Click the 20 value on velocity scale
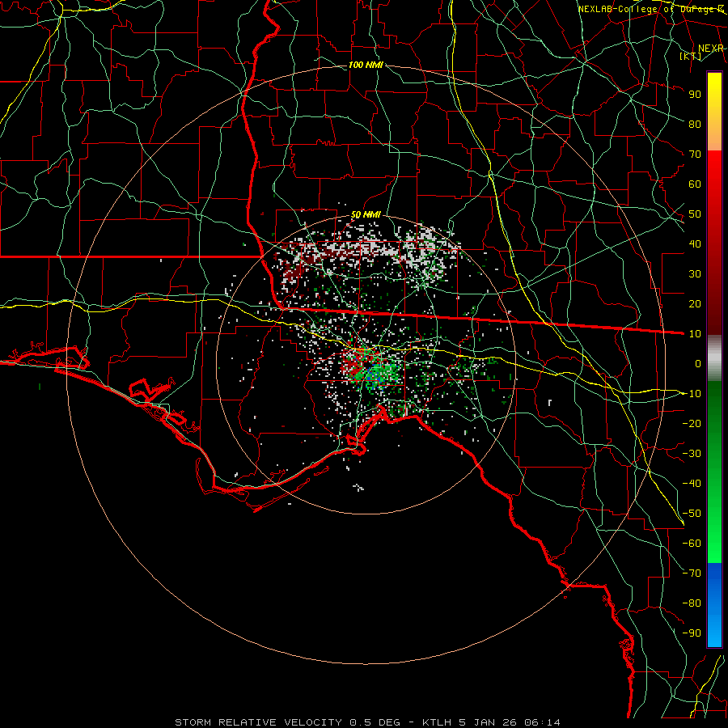This screenshot has width=728, height=728. [x=695, y=303]
